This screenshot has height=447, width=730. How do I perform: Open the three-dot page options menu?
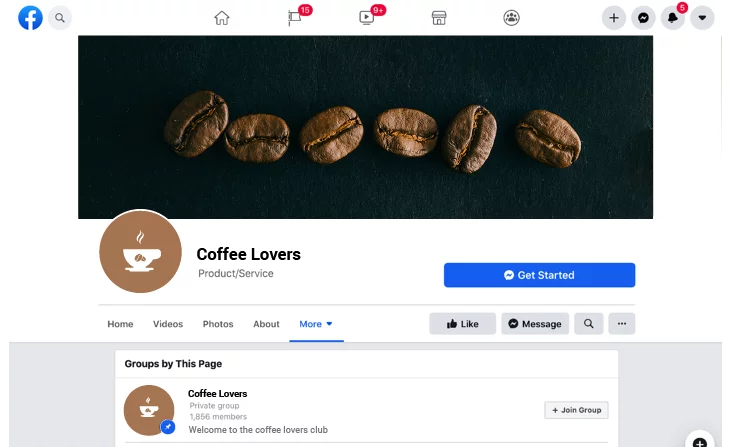coord(622,324)
